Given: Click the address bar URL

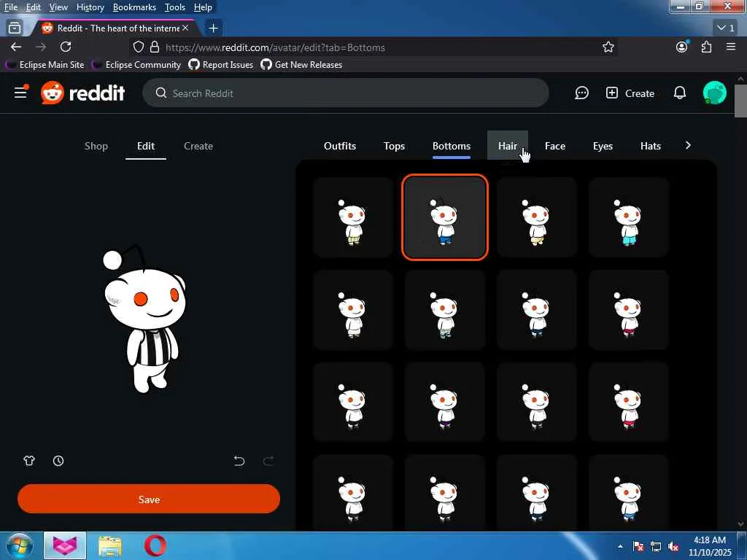Looking at the screenshot, I should click(275, 47).
